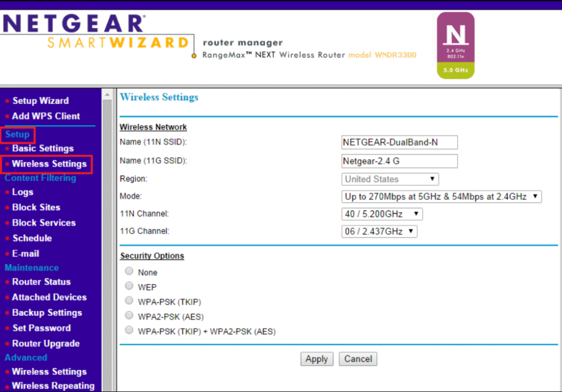Viewport: 562px width, 392px height.
Task: Apply the wireless settings
Action: click(317, 359)
